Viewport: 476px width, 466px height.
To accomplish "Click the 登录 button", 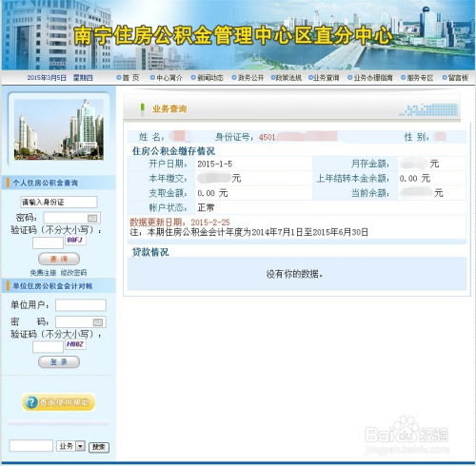I will click(59, 362).
